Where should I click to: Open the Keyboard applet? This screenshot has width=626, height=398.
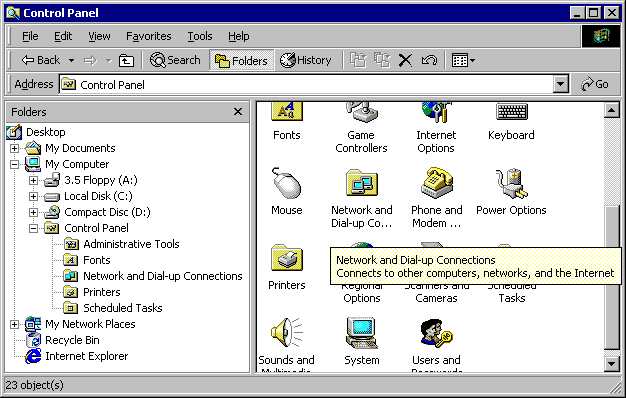coord(511,111)
